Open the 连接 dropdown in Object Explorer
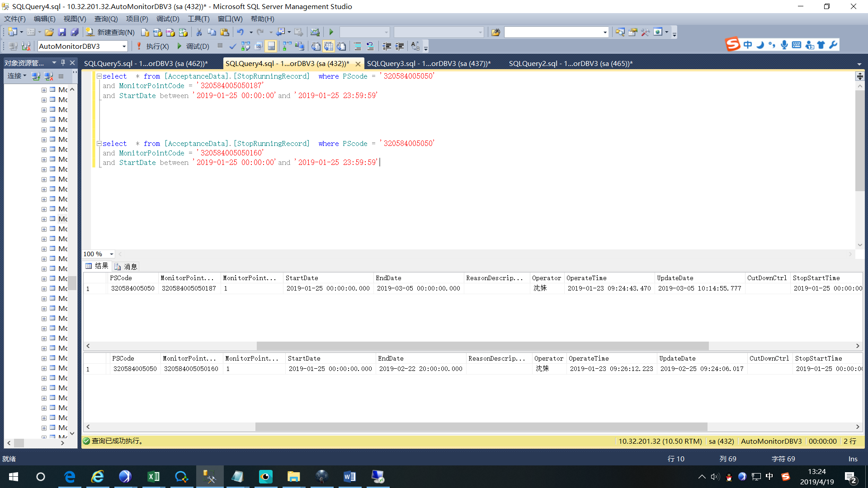This screenshot has width=868, height=488. (17, 76)
